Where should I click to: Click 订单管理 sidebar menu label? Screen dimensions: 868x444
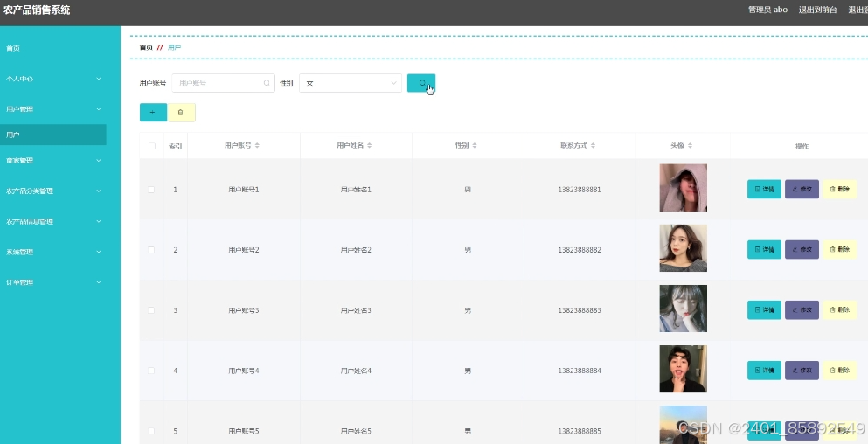[x=19, y=282]
